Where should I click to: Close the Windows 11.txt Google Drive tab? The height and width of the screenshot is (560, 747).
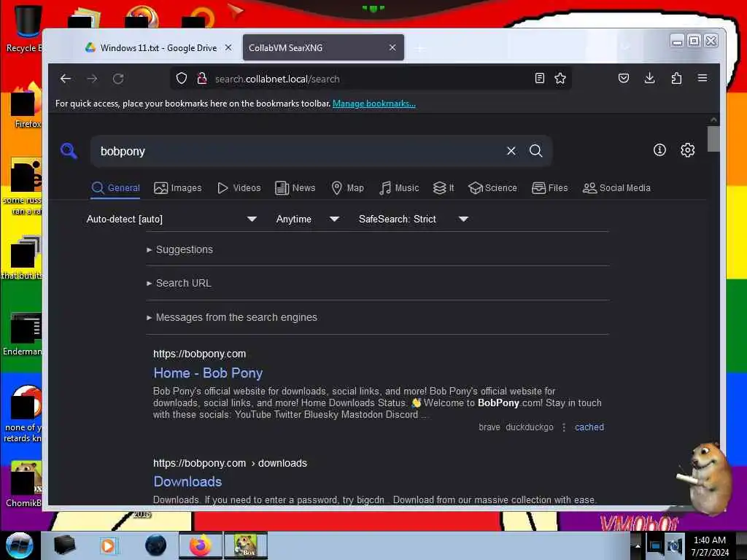(228, 47)
